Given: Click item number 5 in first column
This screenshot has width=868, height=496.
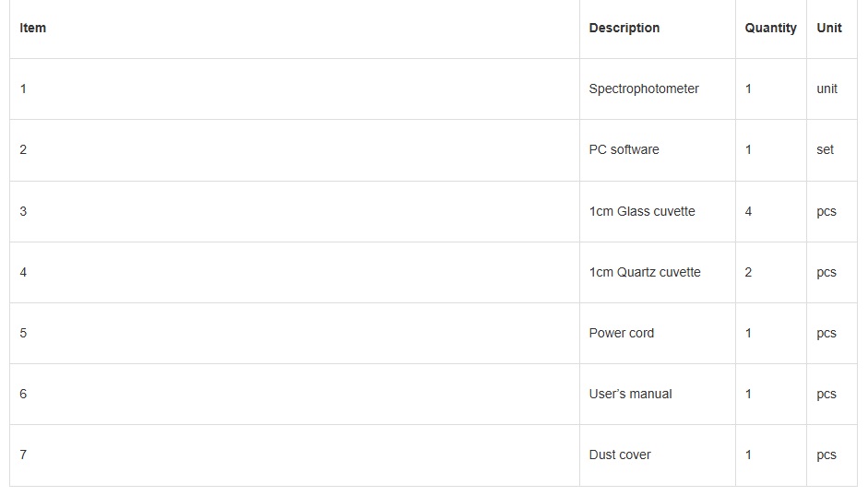Looking at the screenshot, I should pos(23,333).
